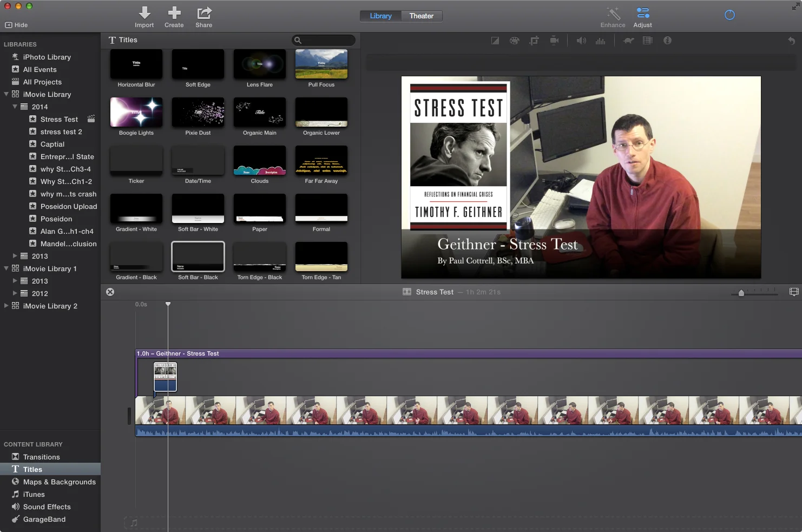The width and height of the screenshot is (802, 532).
Task: Open the Speed turtle tool
Action: click(628, 41)
